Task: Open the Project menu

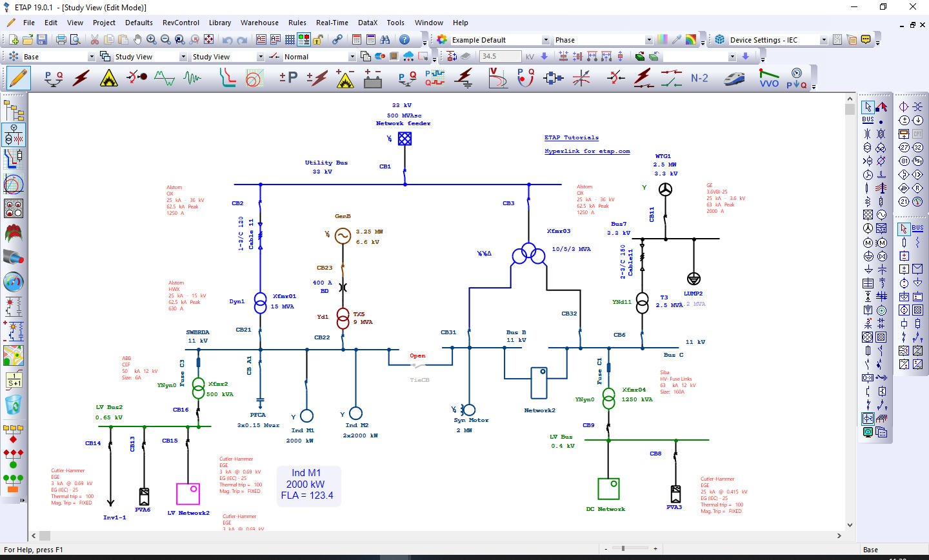Action: [x=104, y=23]
